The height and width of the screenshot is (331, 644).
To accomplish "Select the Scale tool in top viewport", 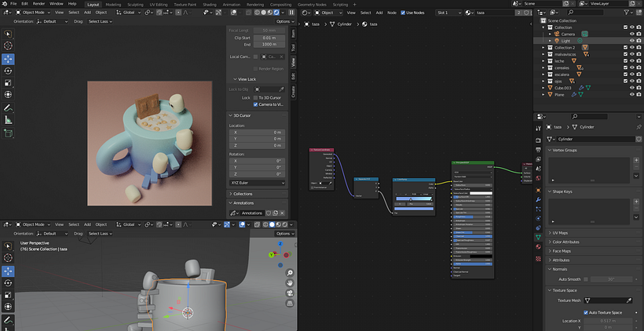I will [9, 82].
